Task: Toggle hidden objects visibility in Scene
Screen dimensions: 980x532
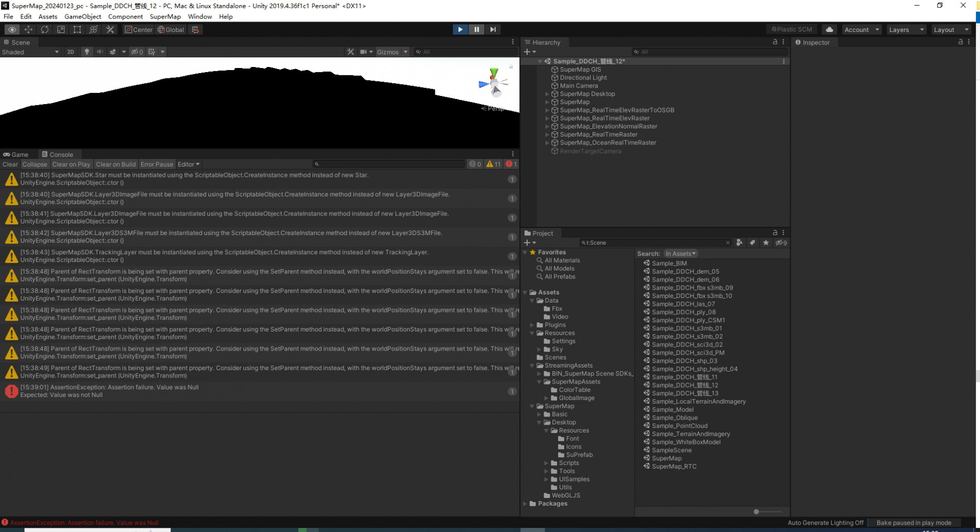Action: coord(137,52)
